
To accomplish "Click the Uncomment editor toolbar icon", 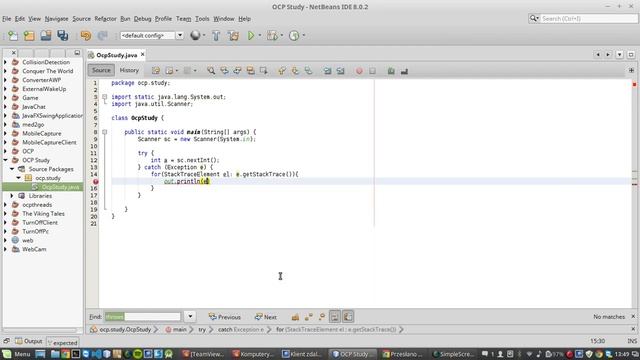I will click(x=404, y=71).
